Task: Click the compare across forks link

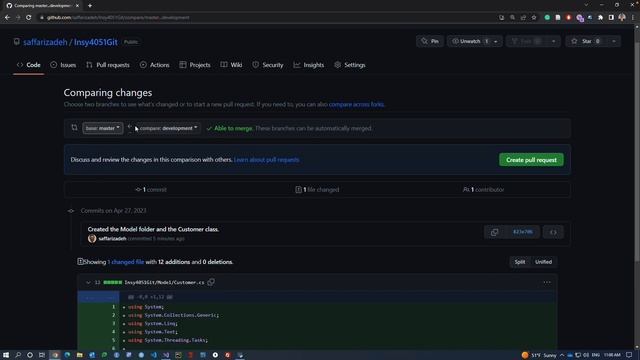Action: coord(356,104)
